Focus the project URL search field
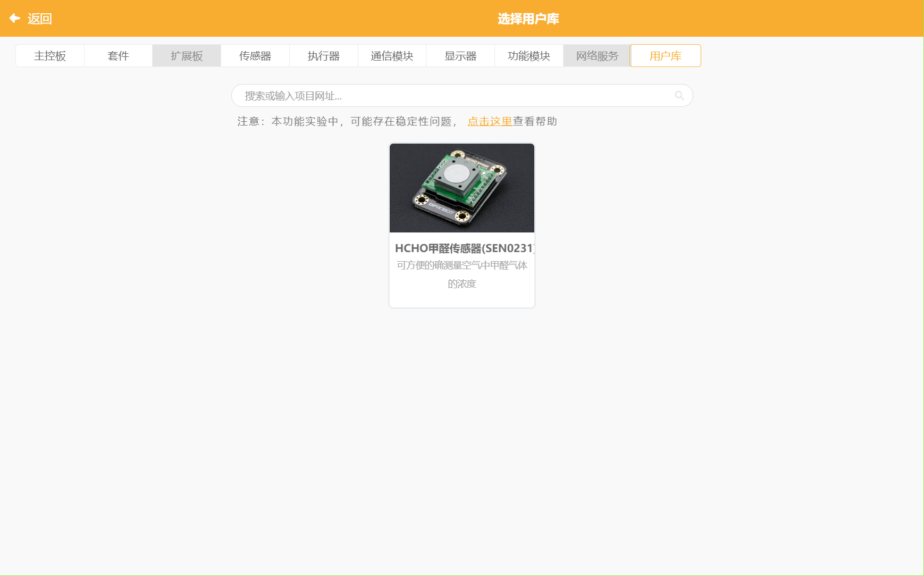924x576 pixels. point(462,96)
